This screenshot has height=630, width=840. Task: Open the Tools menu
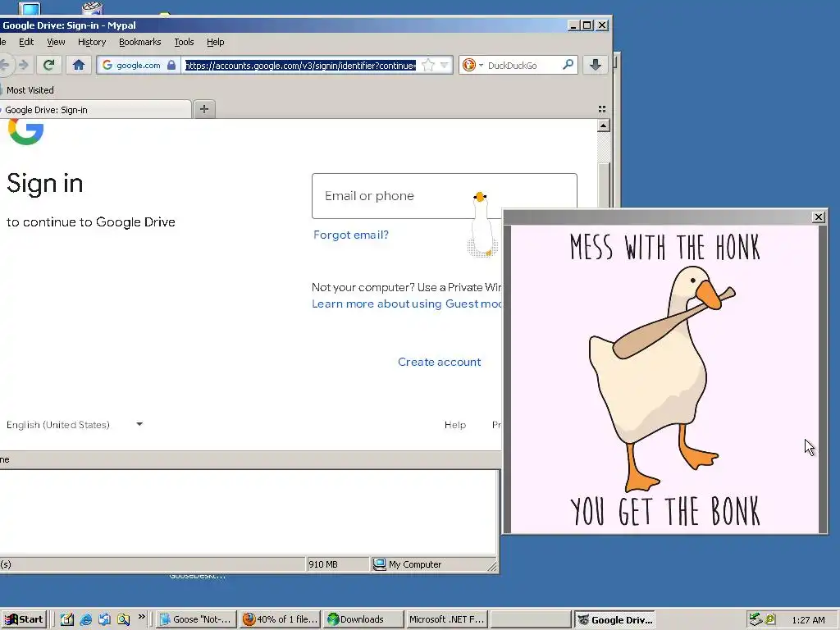(184, 42)
